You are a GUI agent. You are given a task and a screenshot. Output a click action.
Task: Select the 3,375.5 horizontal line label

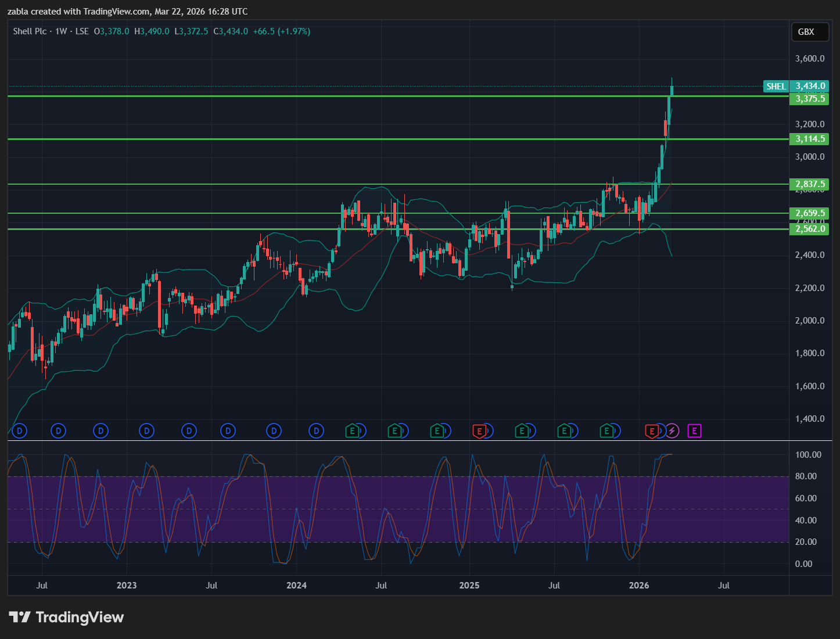810,99
